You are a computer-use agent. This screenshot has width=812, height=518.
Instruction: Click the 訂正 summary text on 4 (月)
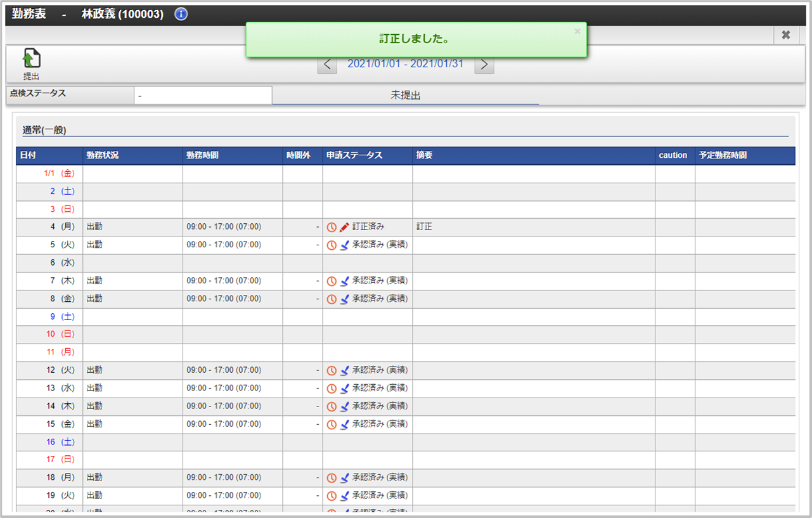tap(424, 227)
